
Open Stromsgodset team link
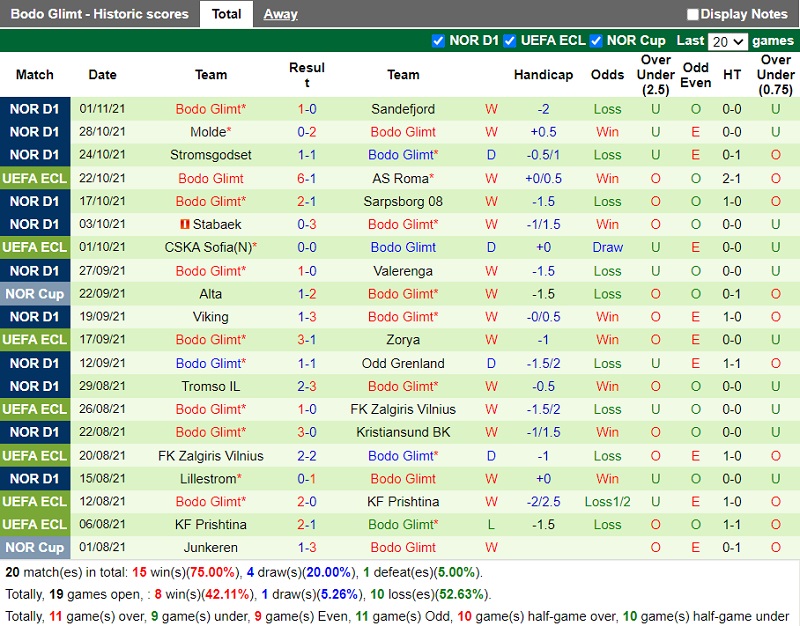211,155
